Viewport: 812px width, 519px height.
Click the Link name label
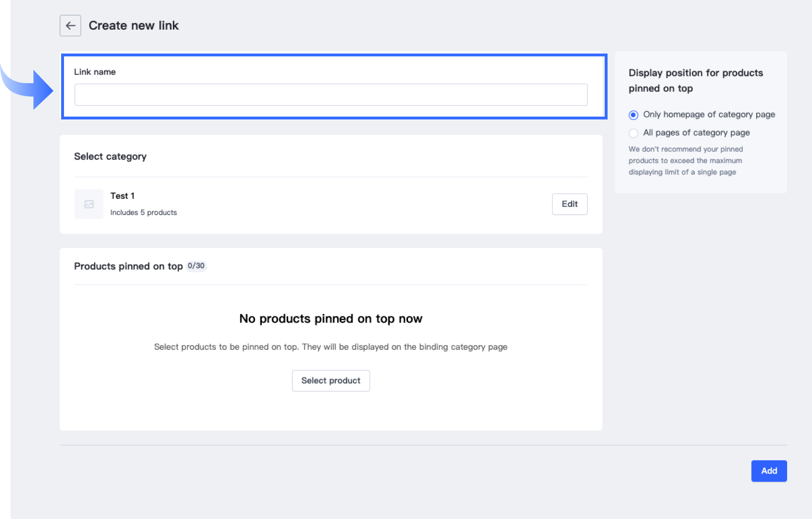95,72
